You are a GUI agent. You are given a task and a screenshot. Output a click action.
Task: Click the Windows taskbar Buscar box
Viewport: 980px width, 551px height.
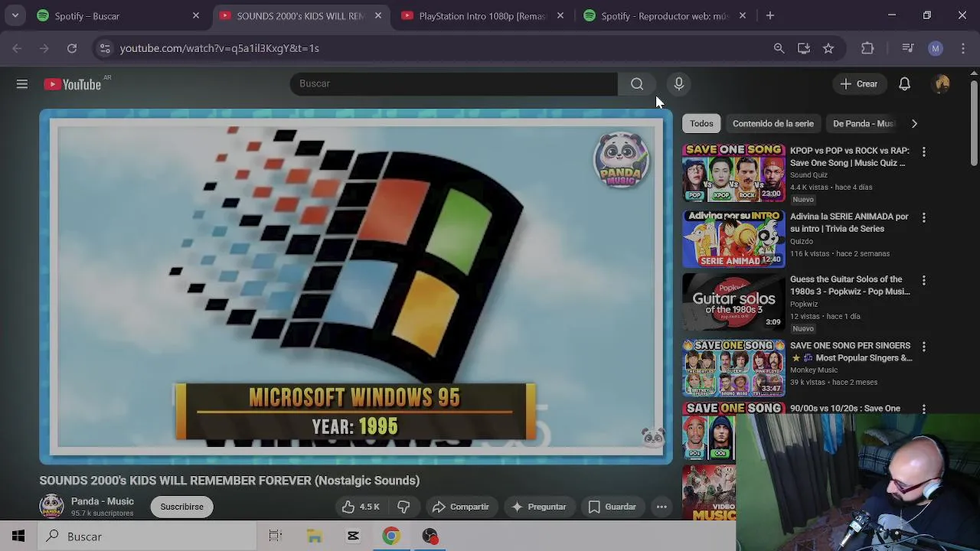(x=147, y=536)
